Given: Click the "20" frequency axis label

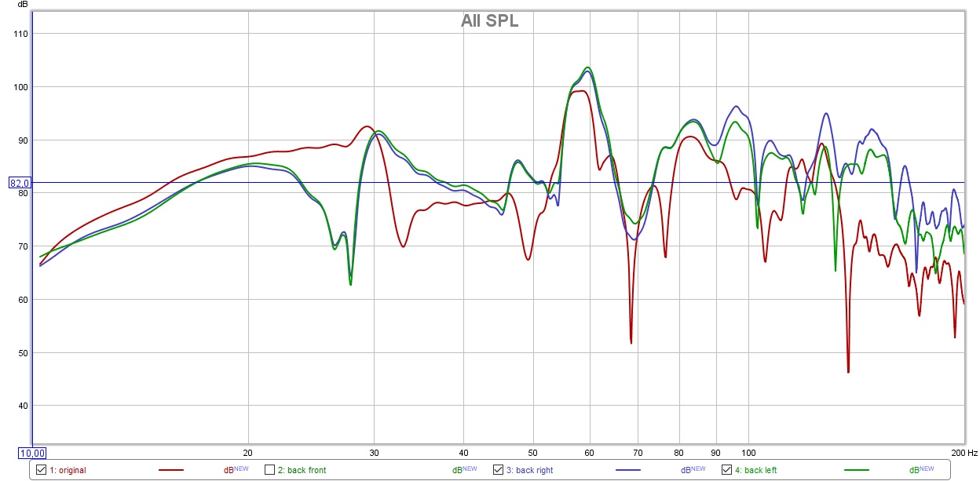Looking at the screenshot, I should (249, 453).
